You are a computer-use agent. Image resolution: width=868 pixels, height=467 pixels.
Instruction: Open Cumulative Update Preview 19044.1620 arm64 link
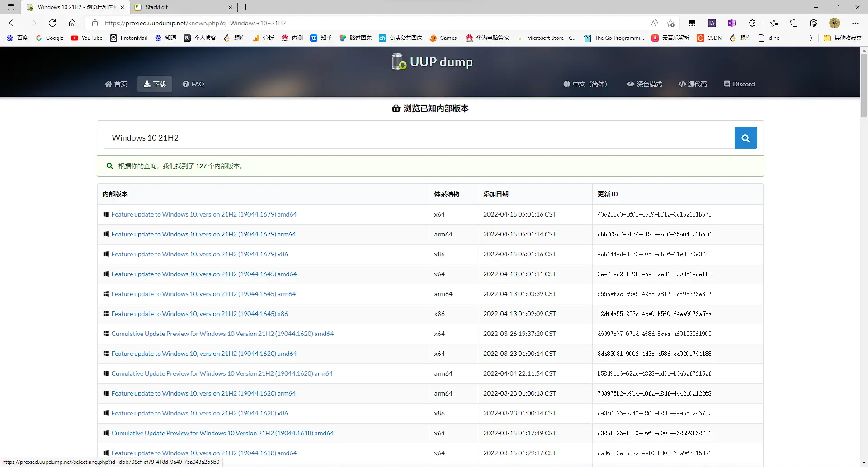pos(222,373)
